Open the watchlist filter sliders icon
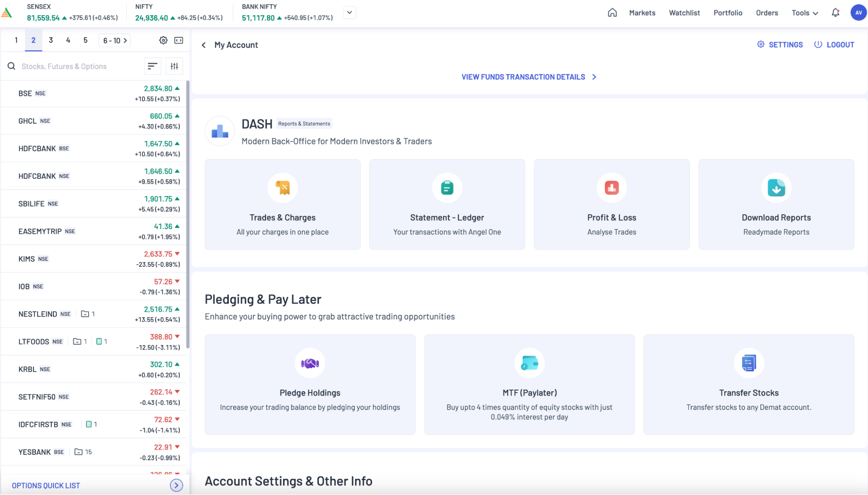868x495 pixels. [174, 66]
